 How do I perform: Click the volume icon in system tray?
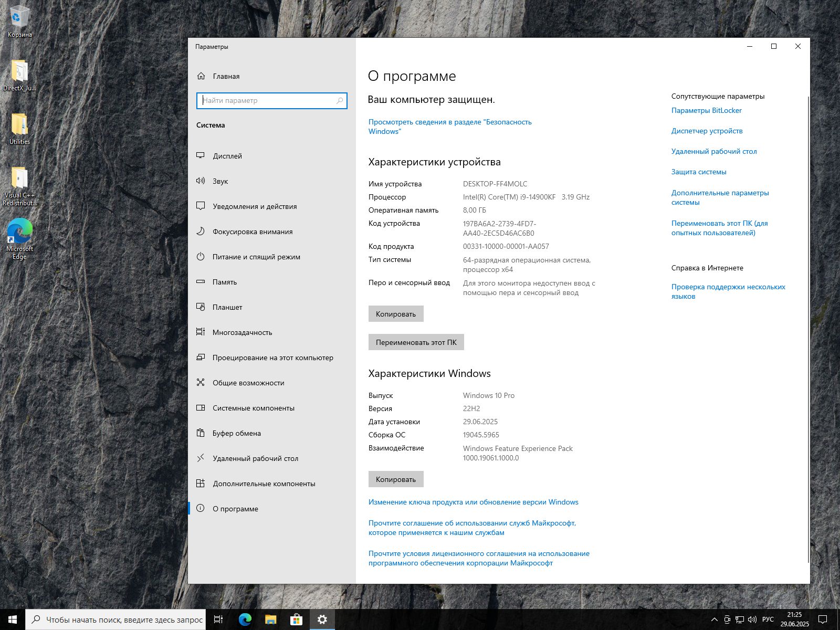(752, 619)
